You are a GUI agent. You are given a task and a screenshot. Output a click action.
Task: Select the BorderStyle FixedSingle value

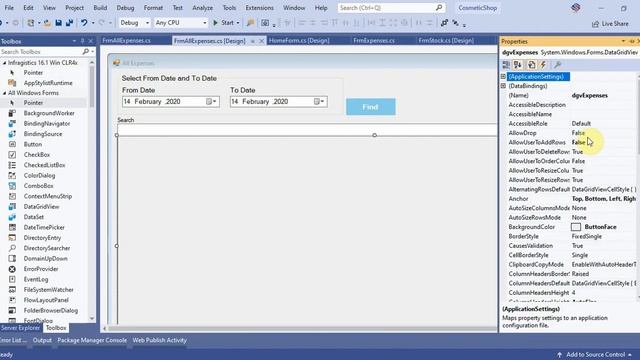point(587,236)
